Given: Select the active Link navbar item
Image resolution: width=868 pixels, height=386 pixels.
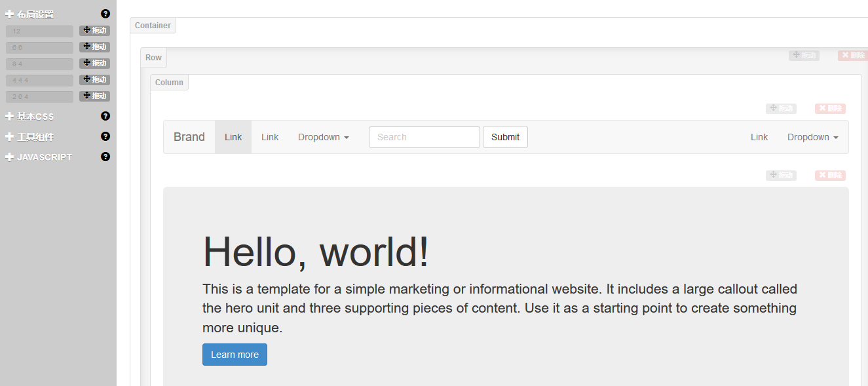Looking at the screenshot, I should pos(233,137).
